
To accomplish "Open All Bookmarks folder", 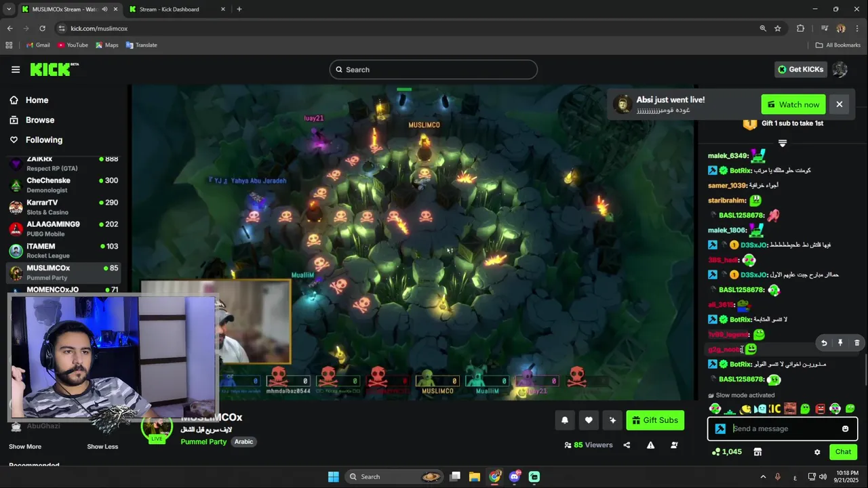I will [x=838, y=45].
